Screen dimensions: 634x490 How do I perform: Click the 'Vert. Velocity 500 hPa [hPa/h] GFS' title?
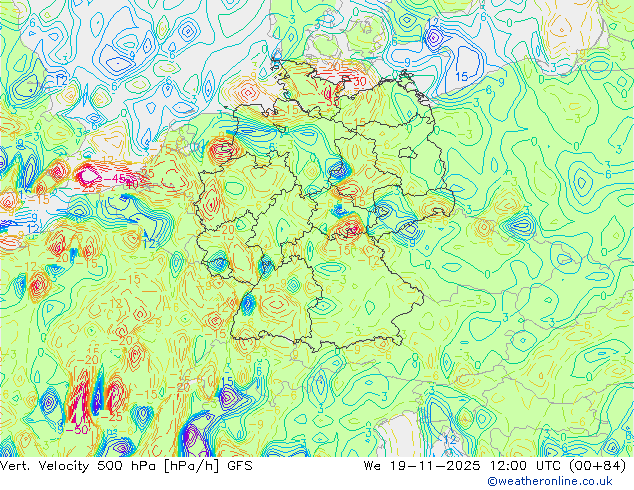pyautogui.click(x=126, y=466)
